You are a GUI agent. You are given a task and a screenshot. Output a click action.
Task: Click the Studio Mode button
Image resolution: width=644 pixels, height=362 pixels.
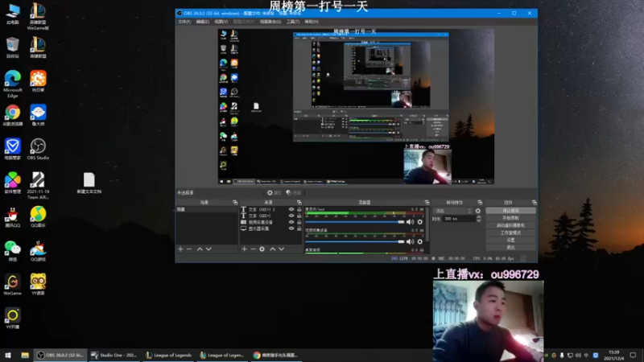(x=510, y=232)
